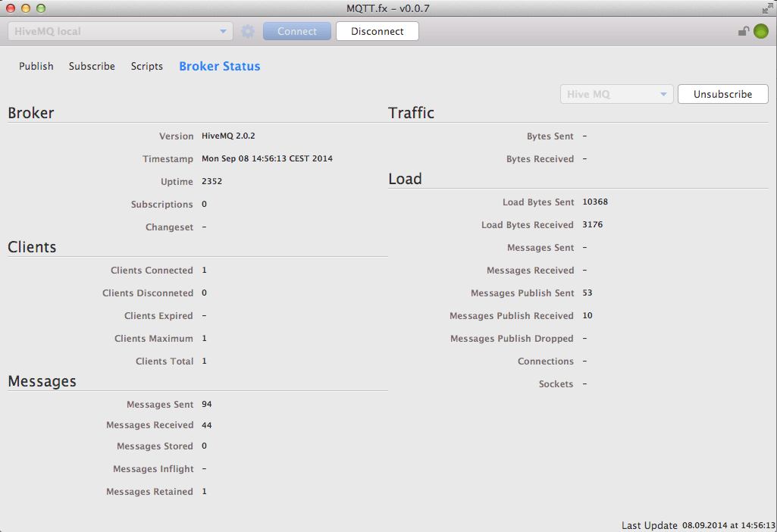Click the green connection status indicator

760,31
